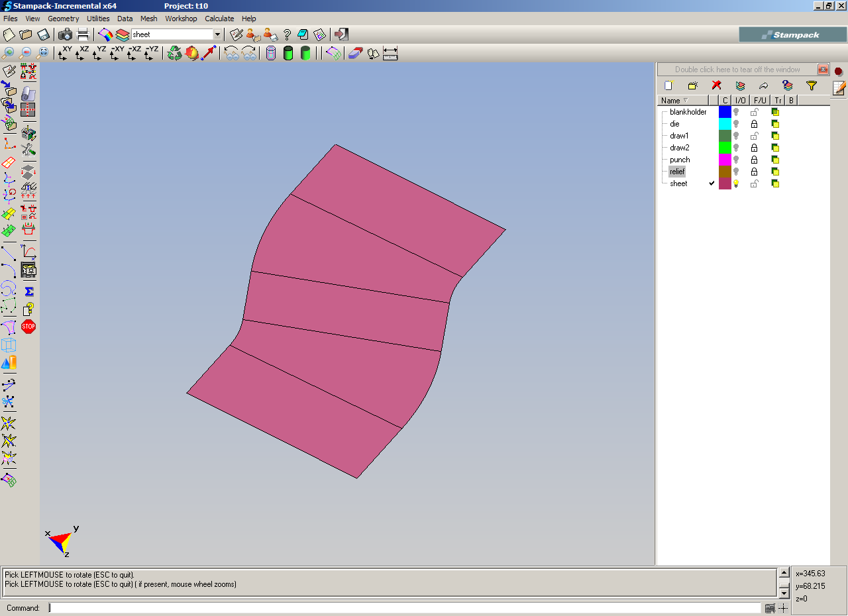848x616 pixels.
Task: Open the Calculate menu
Action: (219, 19)
